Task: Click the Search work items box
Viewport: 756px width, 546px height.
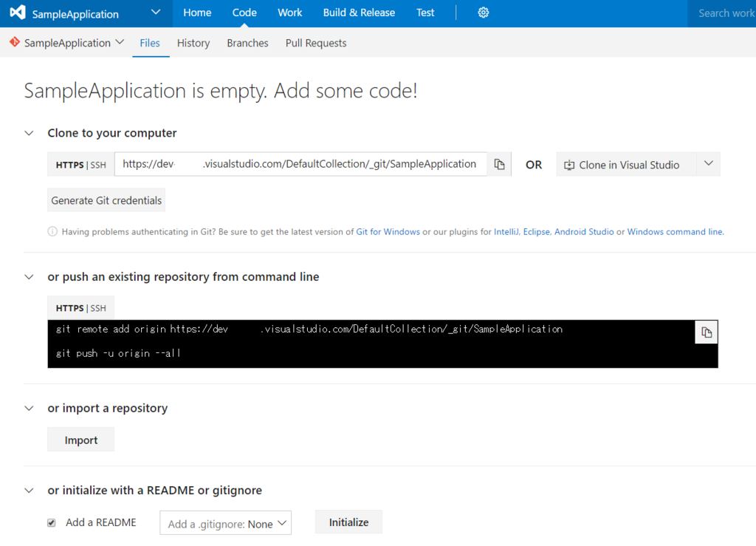Action: pyautogui.click(x=722, y=13)
